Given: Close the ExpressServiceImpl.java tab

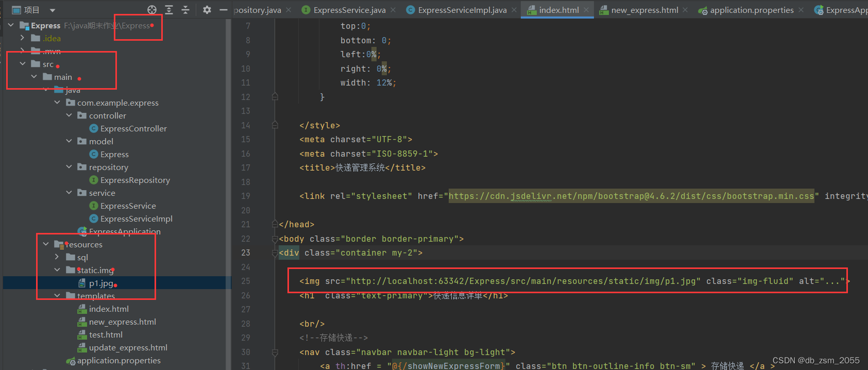Looking at the screenshot, I should [514, 10].
